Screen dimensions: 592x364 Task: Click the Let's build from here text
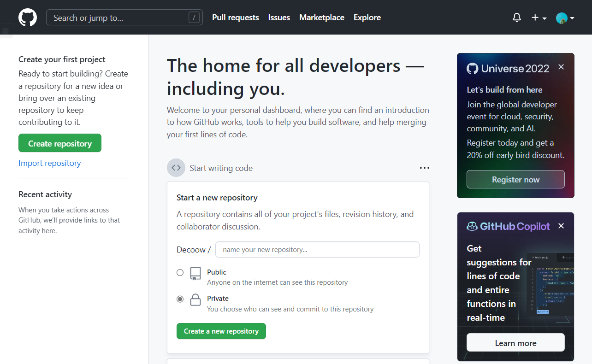(x=504, y=90)
